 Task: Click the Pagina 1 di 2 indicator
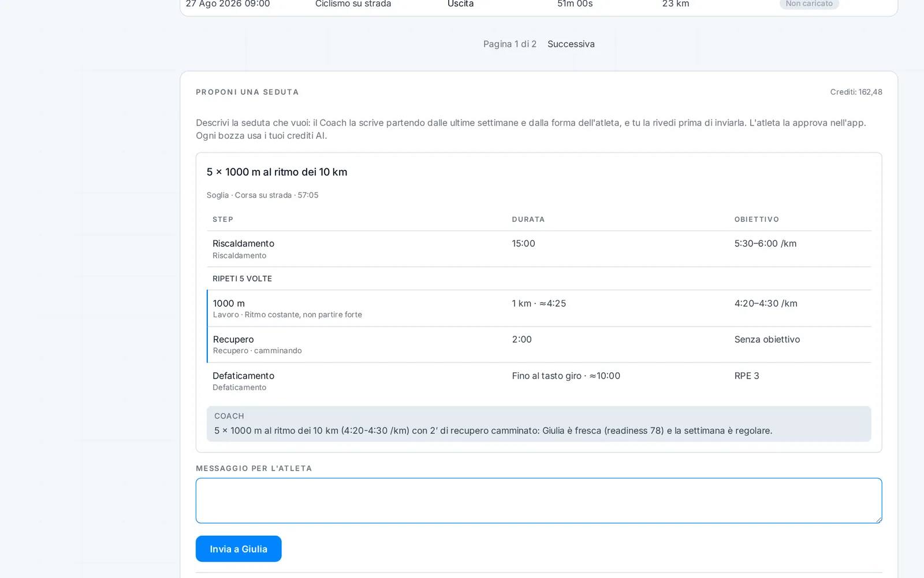[x=510, y=44]
